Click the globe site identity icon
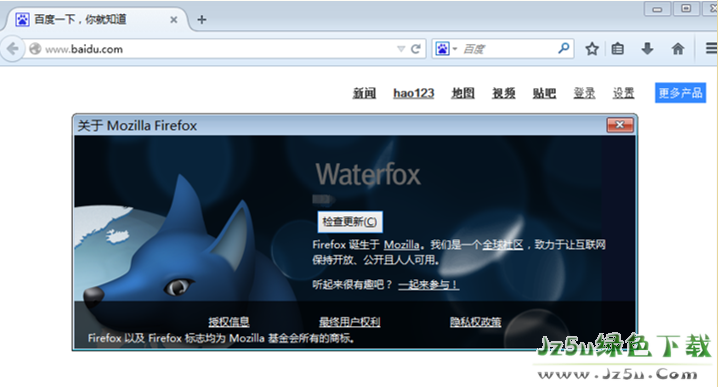 pos(35,49)
